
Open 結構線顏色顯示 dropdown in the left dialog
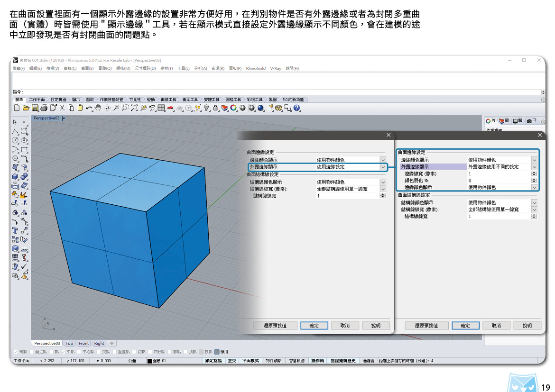pyautogui.click(x=383, y=182)
